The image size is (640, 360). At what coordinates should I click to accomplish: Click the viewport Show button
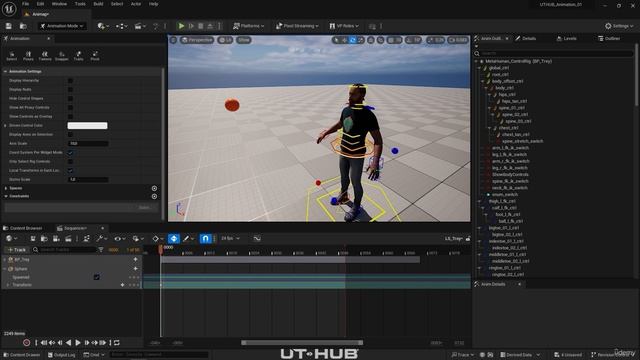click(244, 40)
